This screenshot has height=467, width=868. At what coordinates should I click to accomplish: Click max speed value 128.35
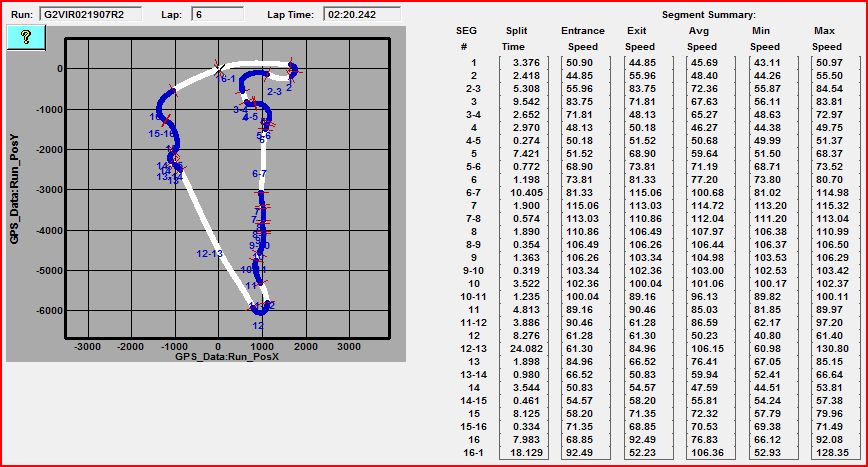tap(832, 453)
